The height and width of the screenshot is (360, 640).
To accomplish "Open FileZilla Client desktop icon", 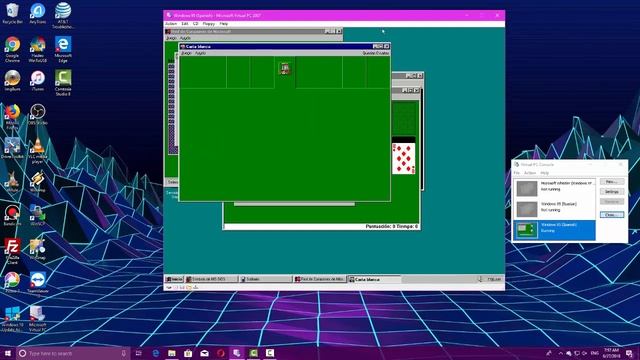I will pos(12,252).
